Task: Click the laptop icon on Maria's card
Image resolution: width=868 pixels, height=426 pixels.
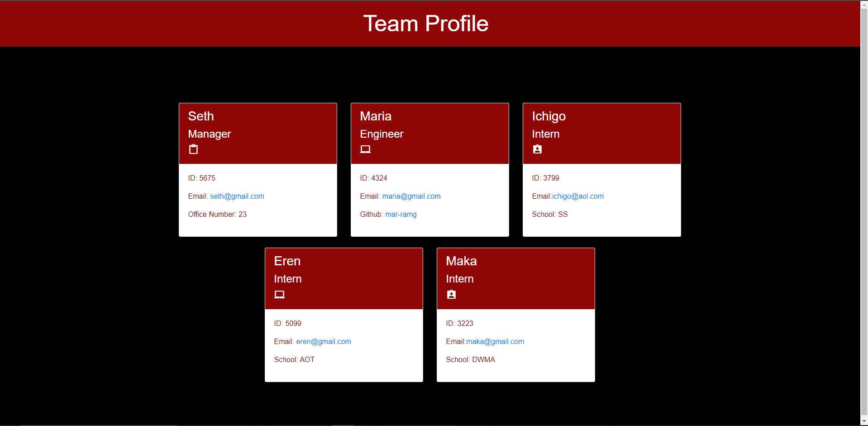Action: tap(365, 149)
